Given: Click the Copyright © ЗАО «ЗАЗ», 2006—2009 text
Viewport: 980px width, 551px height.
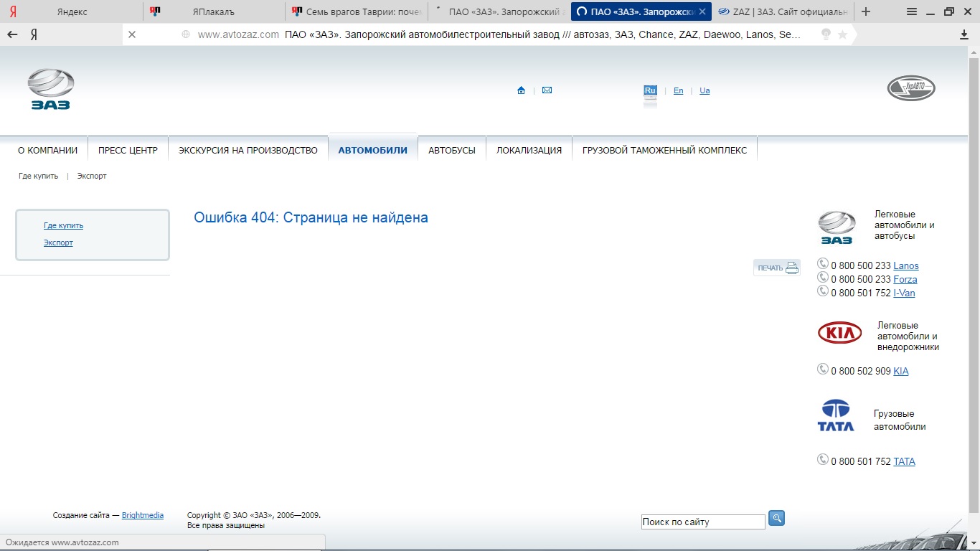Looking at the screenshot, I should [254, 515].
